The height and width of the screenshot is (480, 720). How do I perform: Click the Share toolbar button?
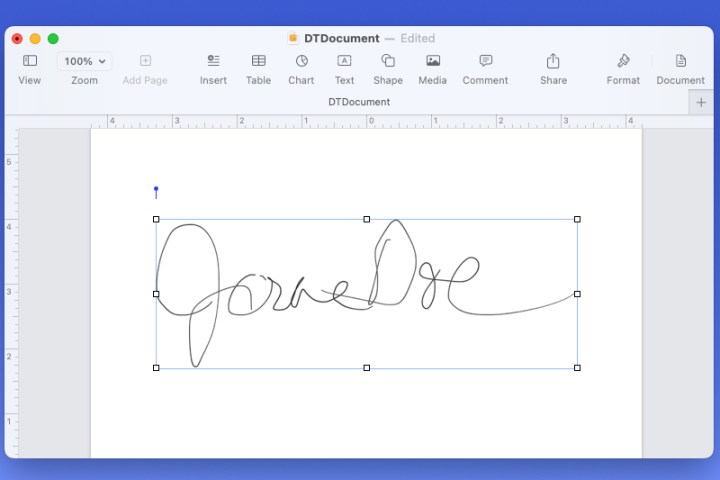(553, 62)
